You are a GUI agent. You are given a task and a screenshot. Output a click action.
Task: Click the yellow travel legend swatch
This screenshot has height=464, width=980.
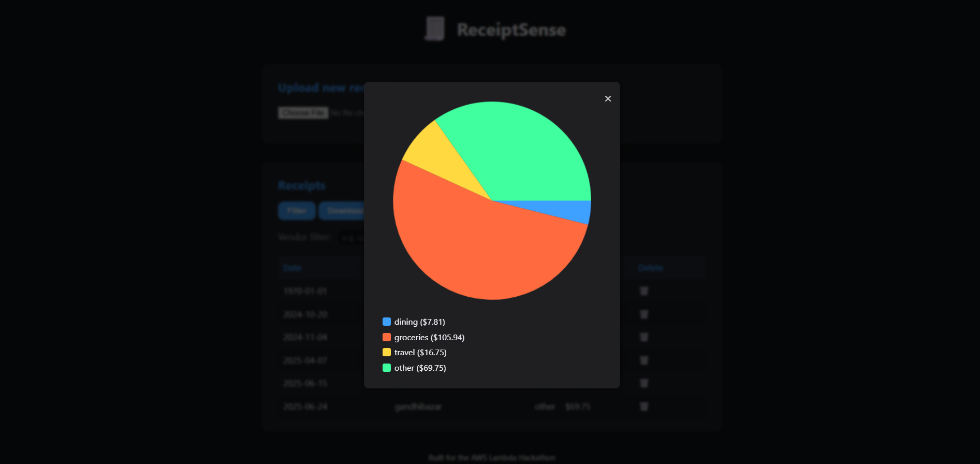(387, 352)
